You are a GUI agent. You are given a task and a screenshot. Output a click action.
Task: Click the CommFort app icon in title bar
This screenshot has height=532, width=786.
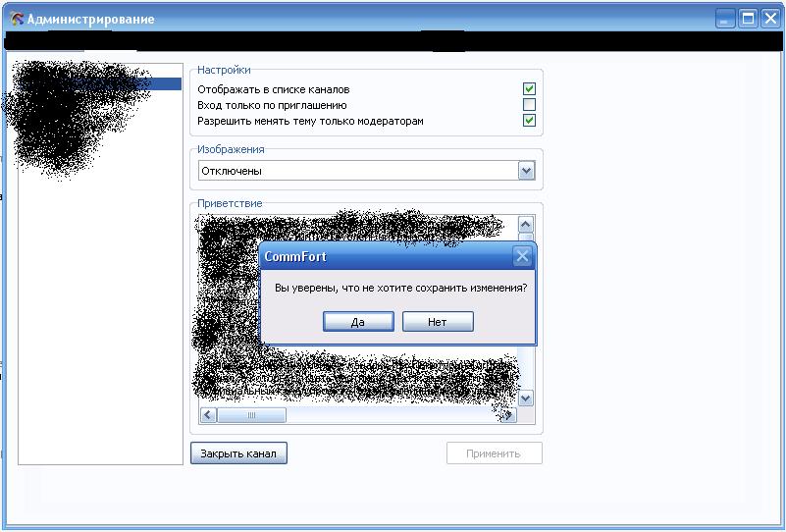pyautogui.click(x=16, y=19)
